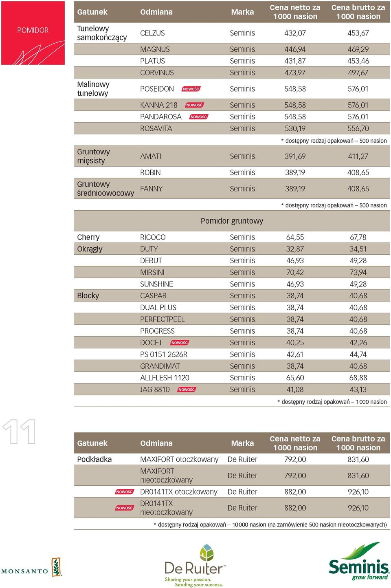The width and height of the screenshot is (391, 588).
Task: Click the Podkładka species label
Action: click(94, 459)
